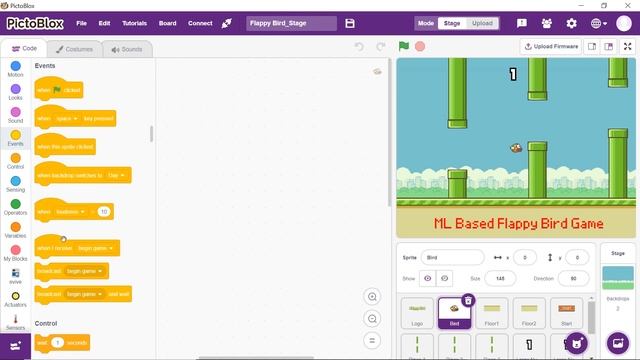Select the Stage backdrop thumbnail
640x360 pixels.
pos(618,278)
